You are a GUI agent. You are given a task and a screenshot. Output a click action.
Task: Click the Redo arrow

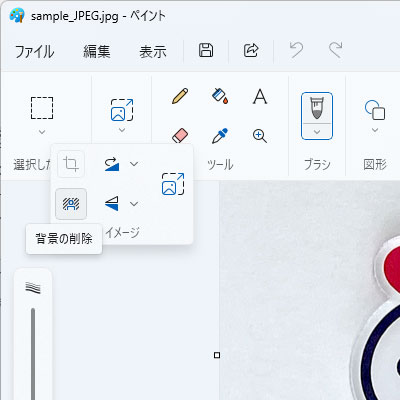pos(336,50)
